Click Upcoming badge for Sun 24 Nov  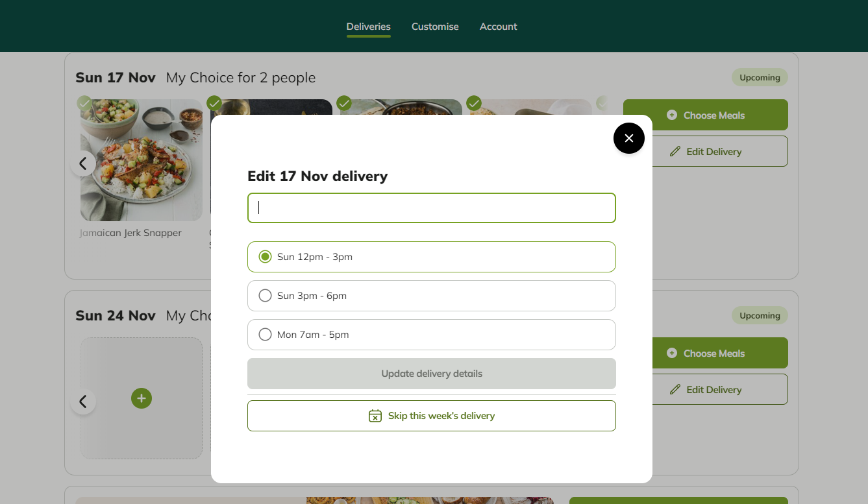(760, 315)
